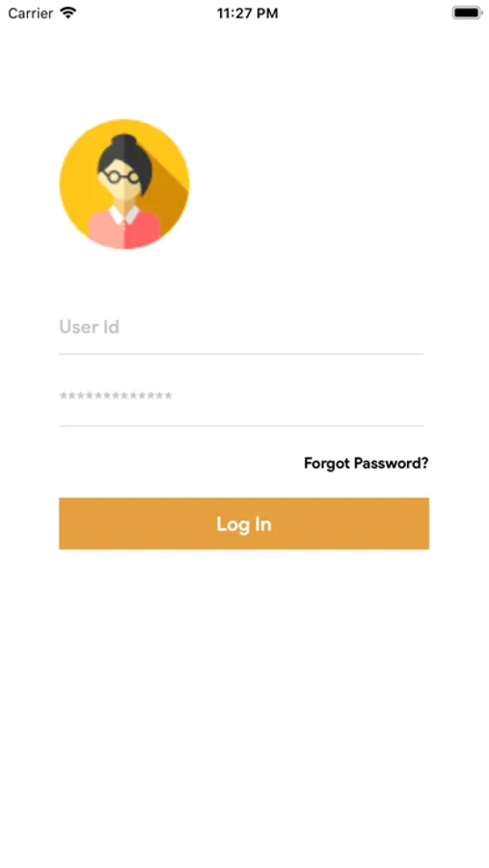Focus the password field with asterisks
The width and height of the screenshot is (489, 868).
241,396
